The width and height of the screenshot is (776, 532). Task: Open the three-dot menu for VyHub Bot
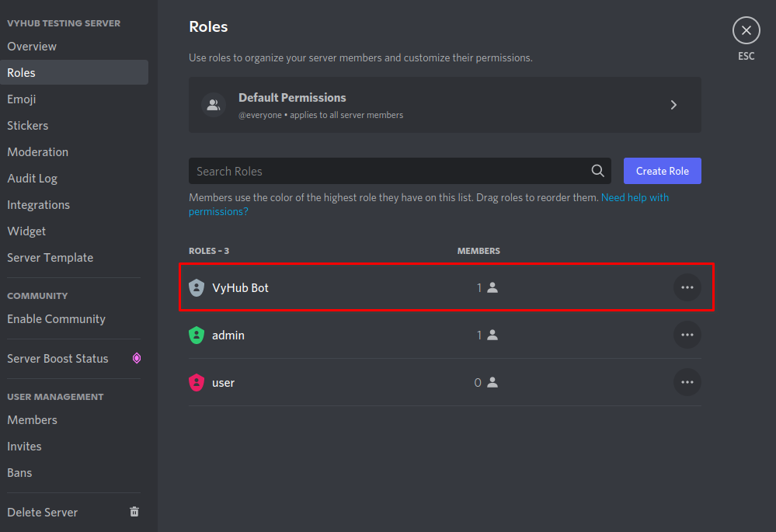(x=687, y=287)
